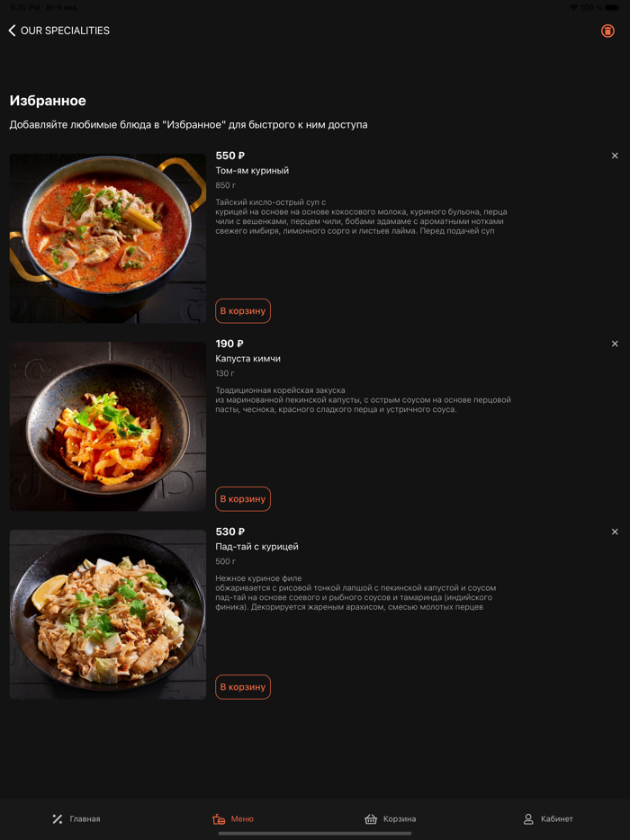Open the pad thai noodles photo
Viewport: 630px width, 840px height.
coord(108,614)
